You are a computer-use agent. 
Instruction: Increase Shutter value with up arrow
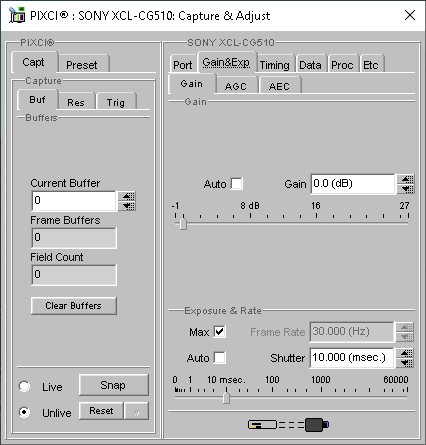[405, 353]
